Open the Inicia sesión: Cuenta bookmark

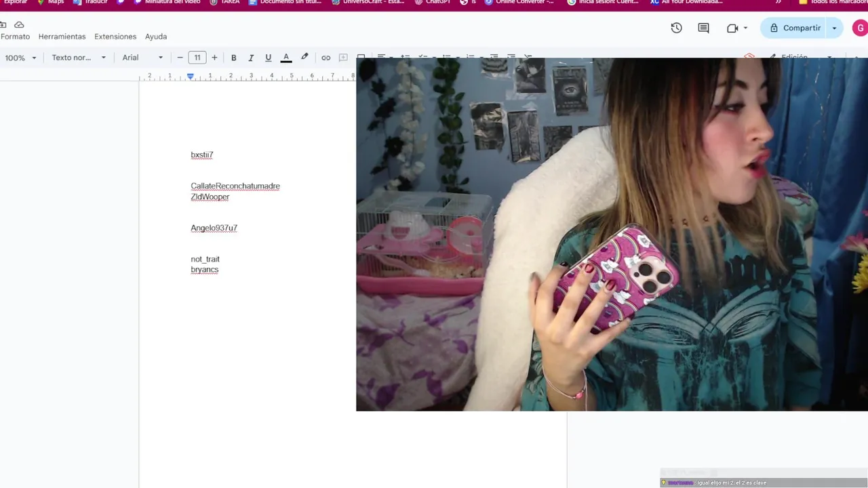(x=603, y=3)
